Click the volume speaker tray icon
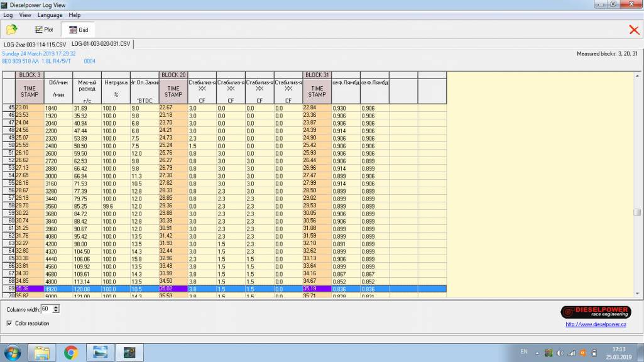Image resolution: width=644 pixels, height=362 pixels. tap(560, 353)
